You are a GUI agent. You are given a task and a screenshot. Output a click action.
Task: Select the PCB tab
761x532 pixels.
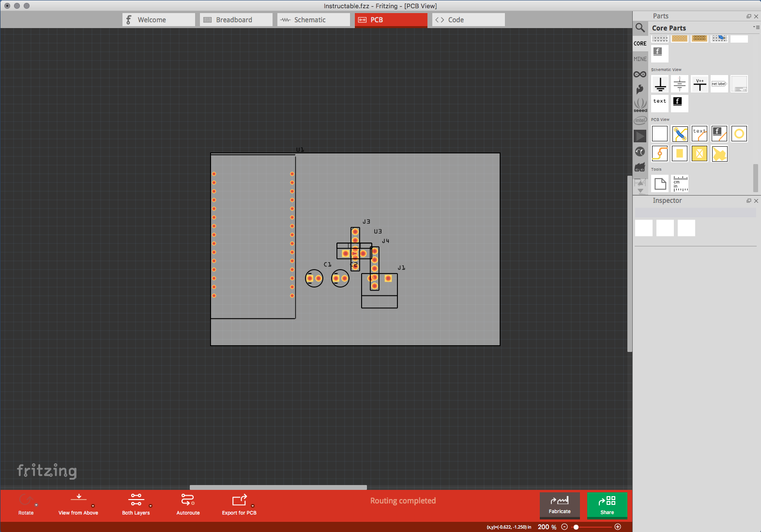pyautogui.click(x=391, y=20)
